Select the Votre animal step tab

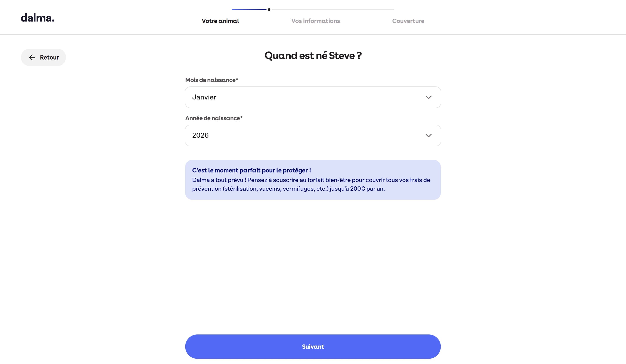[x=220, y=21]
